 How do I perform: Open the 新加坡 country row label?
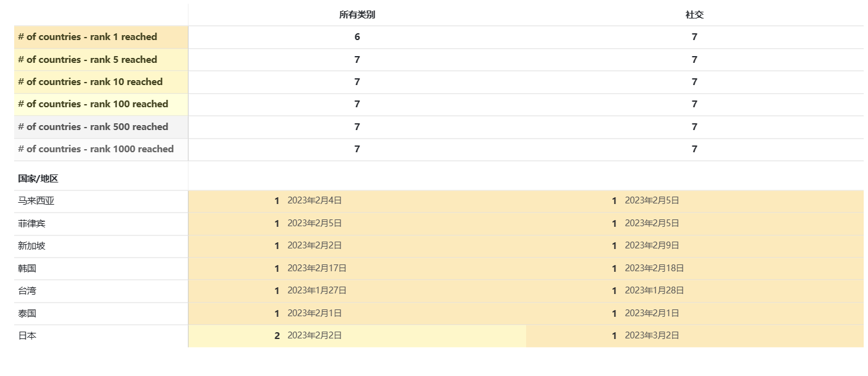pos(31,246)
